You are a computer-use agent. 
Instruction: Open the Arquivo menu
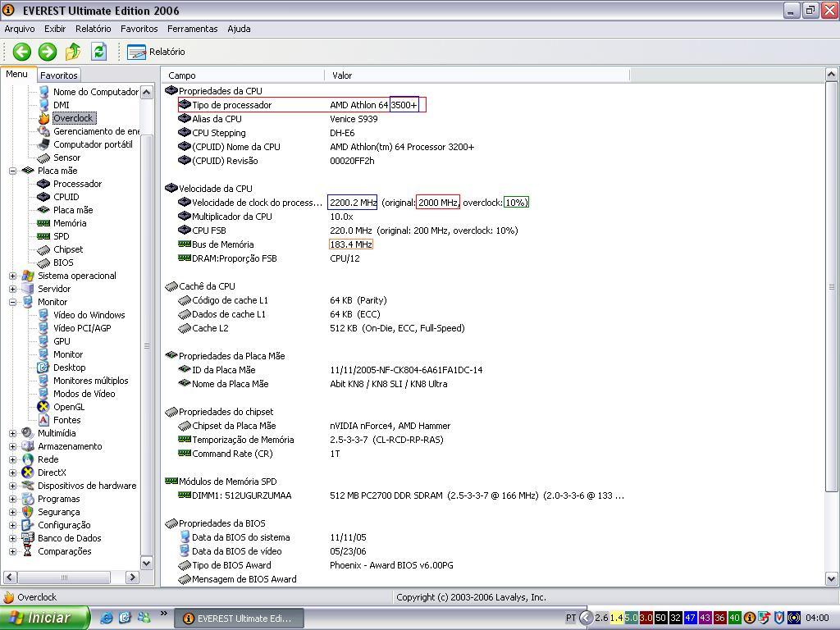point(20,29)
